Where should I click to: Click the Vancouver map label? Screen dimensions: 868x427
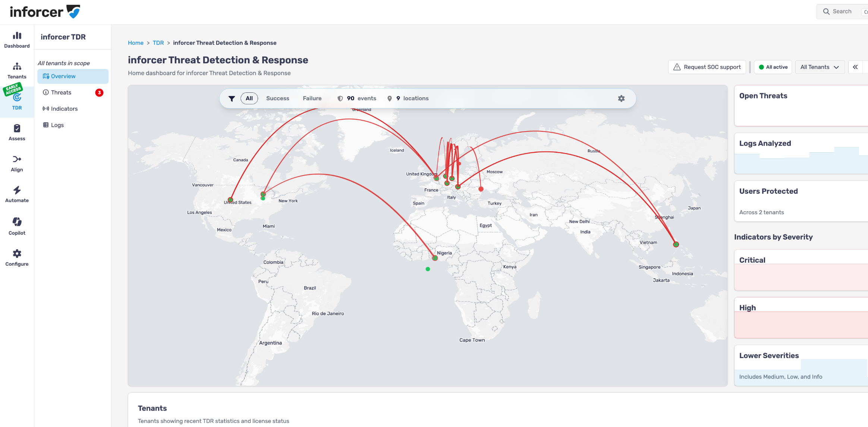point(203,185)
